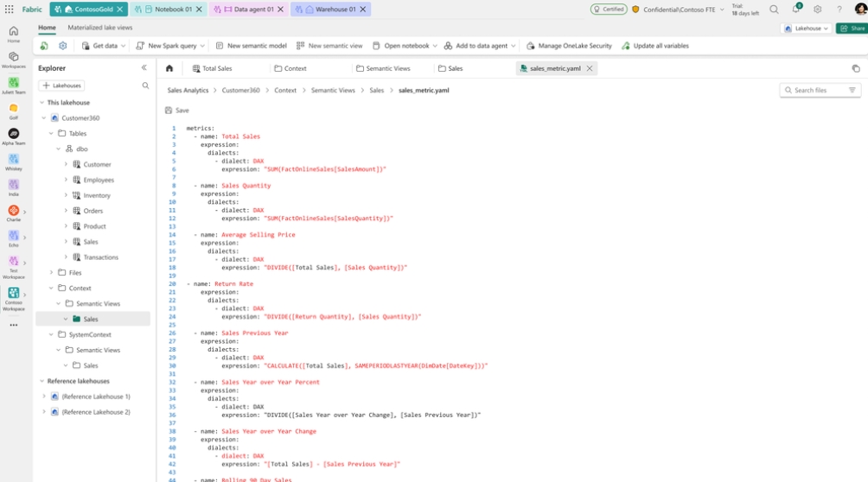Screen dimensions: 868x482
Task: Open the Get data dropdown
Action: click(104, 46)
